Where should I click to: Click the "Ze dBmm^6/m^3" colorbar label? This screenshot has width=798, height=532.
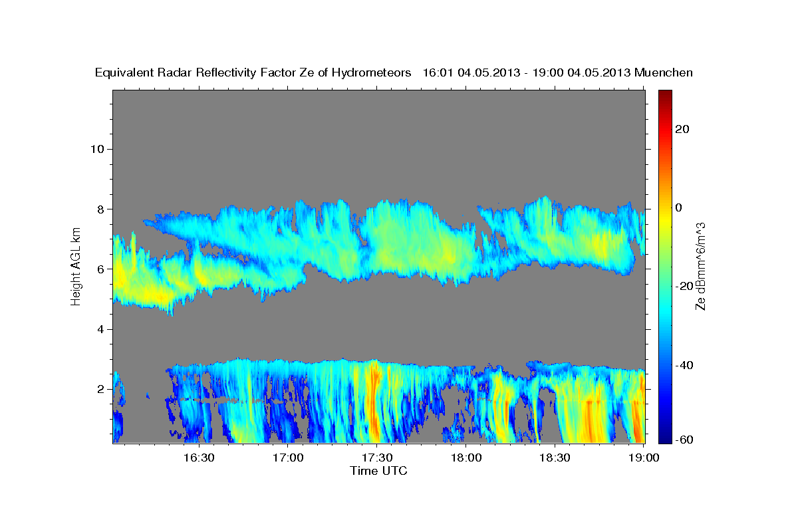coord(700,266)
